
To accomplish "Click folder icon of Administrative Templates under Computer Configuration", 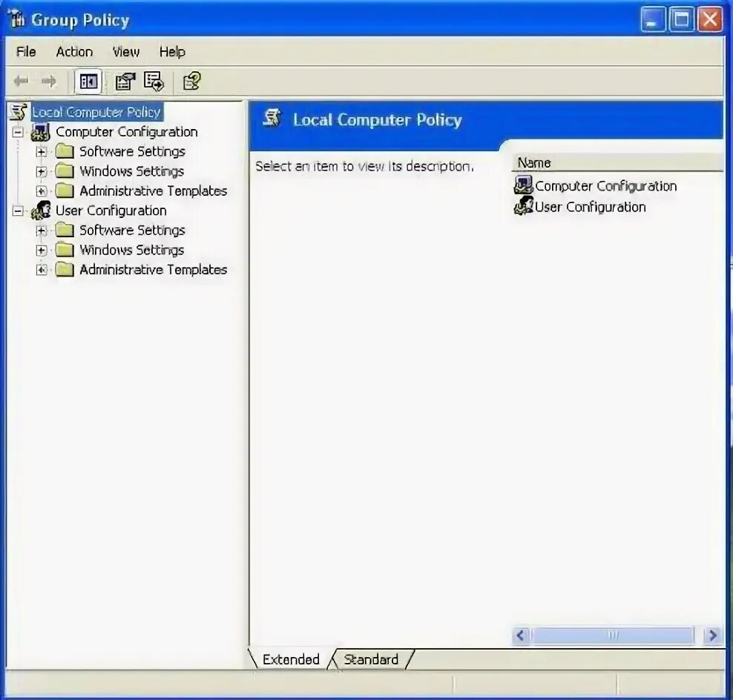I will pyautogui.click(x=65, y=191).
